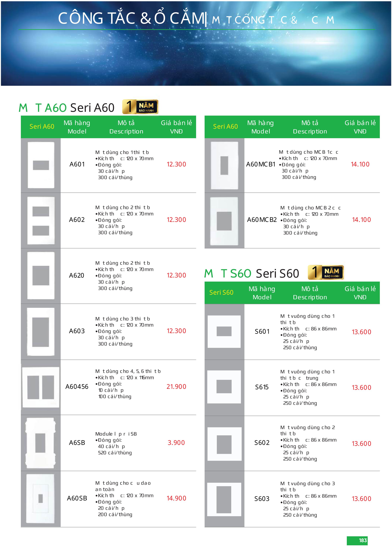Select model code A60MCB2
392x554 pixels.
pyautogui.click(x=262, y=220)
